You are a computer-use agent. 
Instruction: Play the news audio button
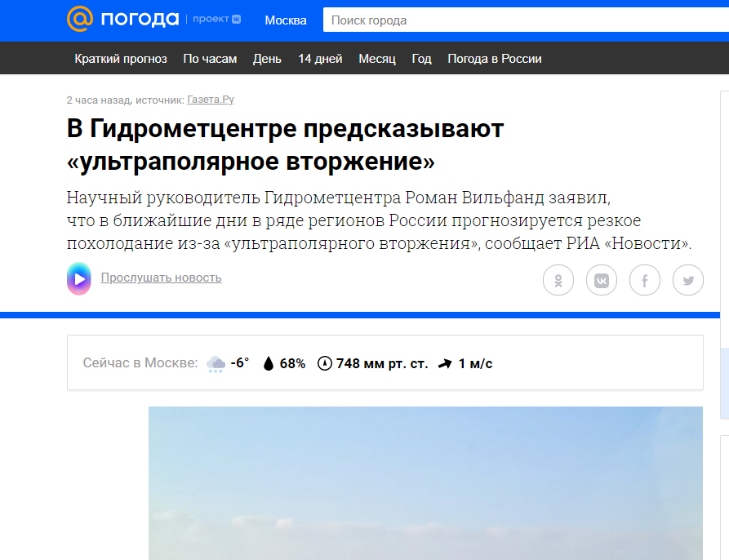tap(79, 278)
